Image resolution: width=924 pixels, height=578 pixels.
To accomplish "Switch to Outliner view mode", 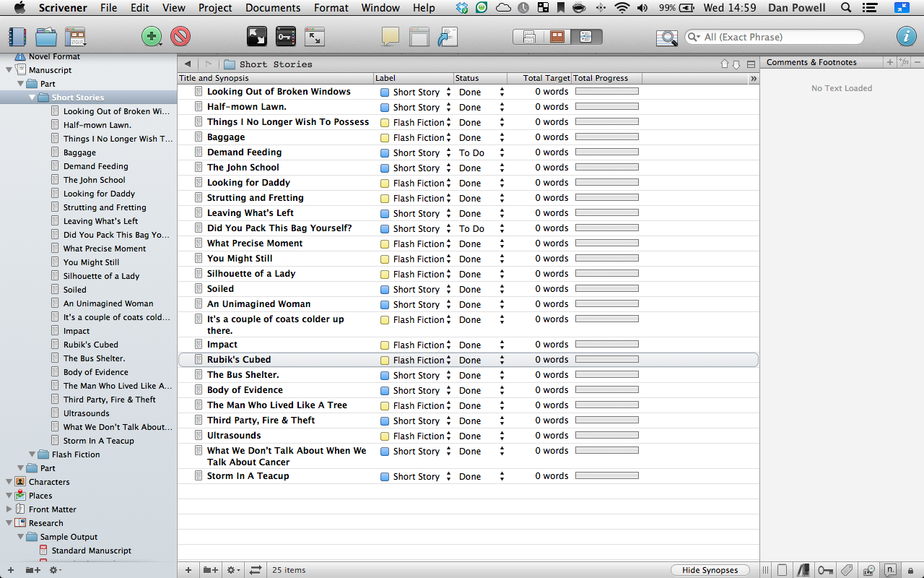I will pos(585,37).
